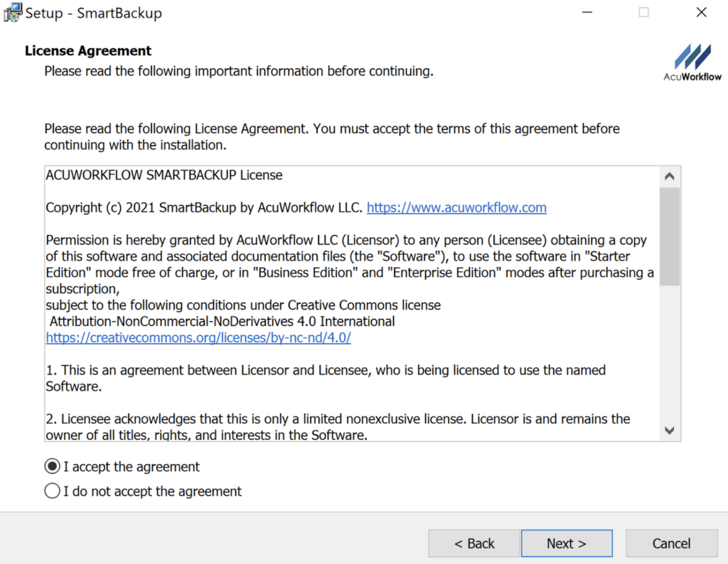Click the scrollbar thumb in license box
728x564 pixels.
click(669, 234)
